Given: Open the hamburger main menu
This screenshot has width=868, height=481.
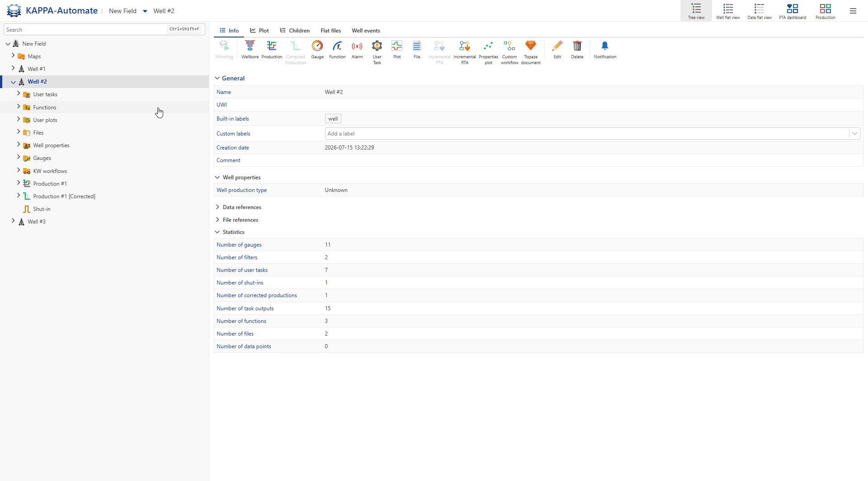Looking at the screenshot, I should (x=853, y=11).
